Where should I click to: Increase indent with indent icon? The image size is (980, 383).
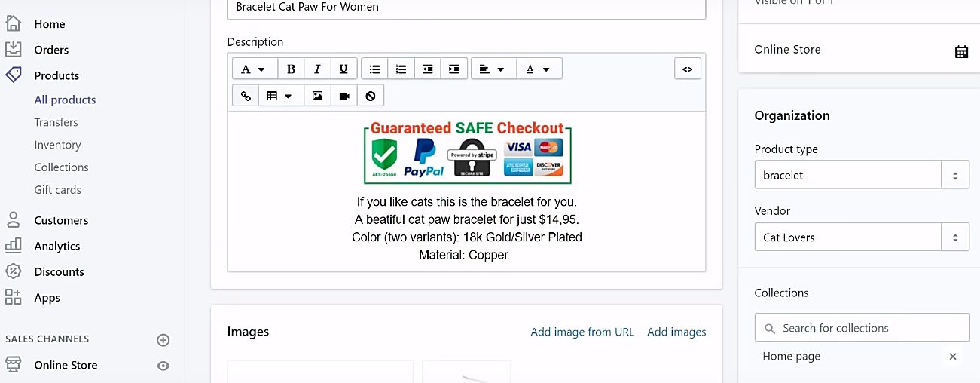pos(453,69)
